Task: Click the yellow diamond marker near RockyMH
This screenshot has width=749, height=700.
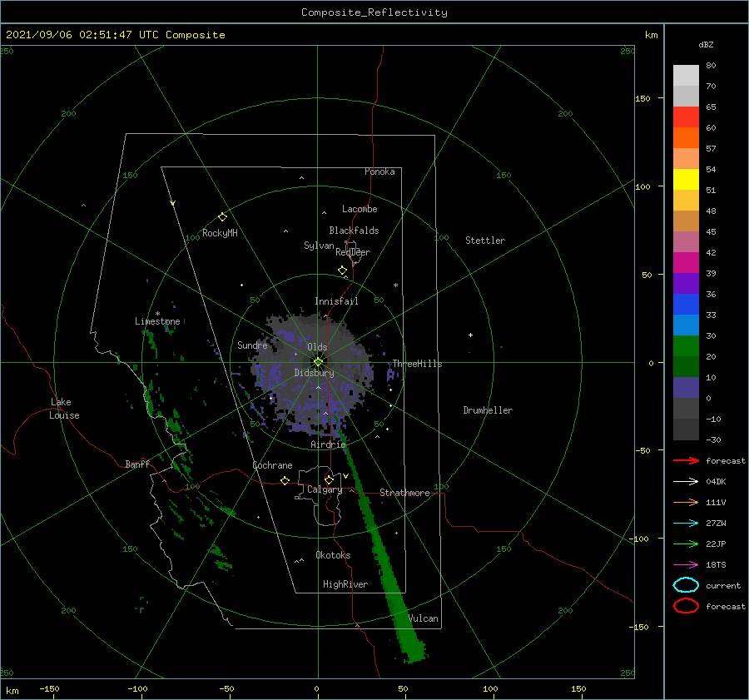Action: tap(222, 217)
